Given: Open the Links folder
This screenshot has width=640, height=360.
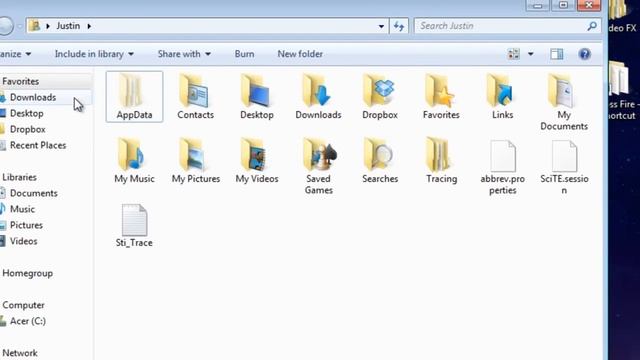Looking at the screenshot, I should click(502, 97).
